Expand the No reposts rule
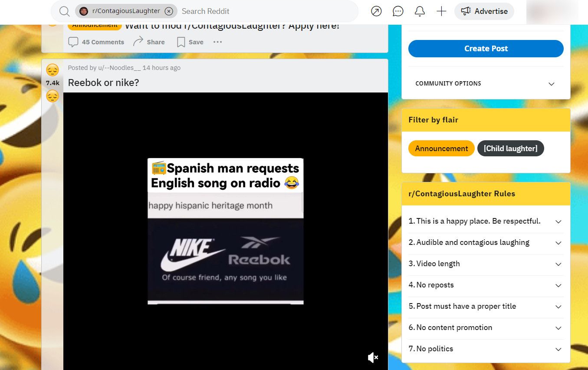The height and width of the screenshot is (370, 588). click(x=558, y=285)
